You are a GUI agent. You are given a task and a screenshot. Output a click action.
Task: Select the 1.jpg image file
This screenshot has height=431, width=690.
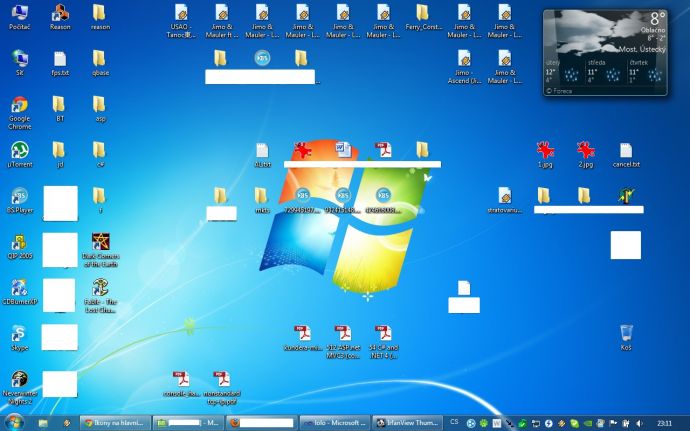coord(545,154)
